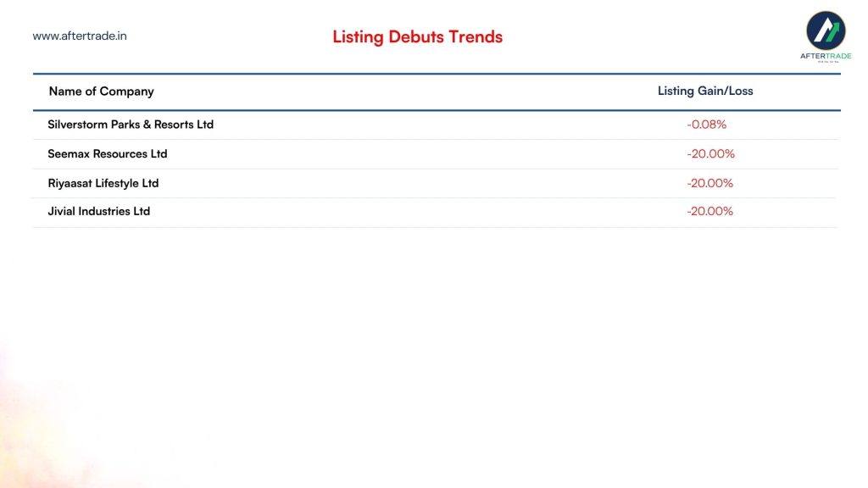This screenshot has height=488, width=868.
Task: Open the www.aftertrade.in website link
Action: tap(80, 36)
